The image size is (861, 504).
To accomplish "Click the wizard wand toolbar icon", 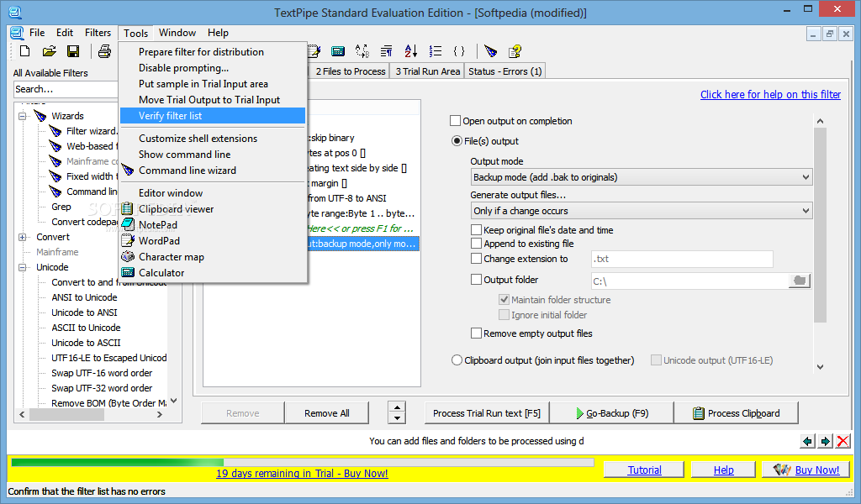I will (491, 51).
